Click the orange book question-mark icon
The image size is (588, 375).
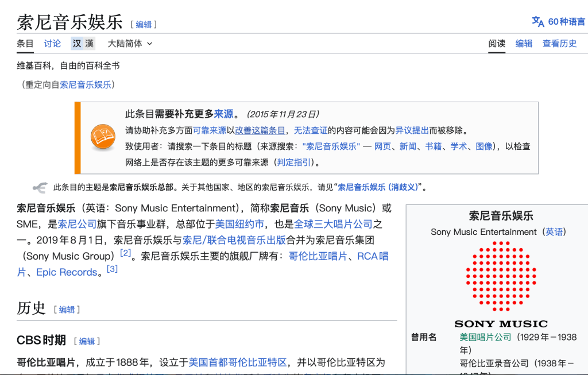(103, 137)
